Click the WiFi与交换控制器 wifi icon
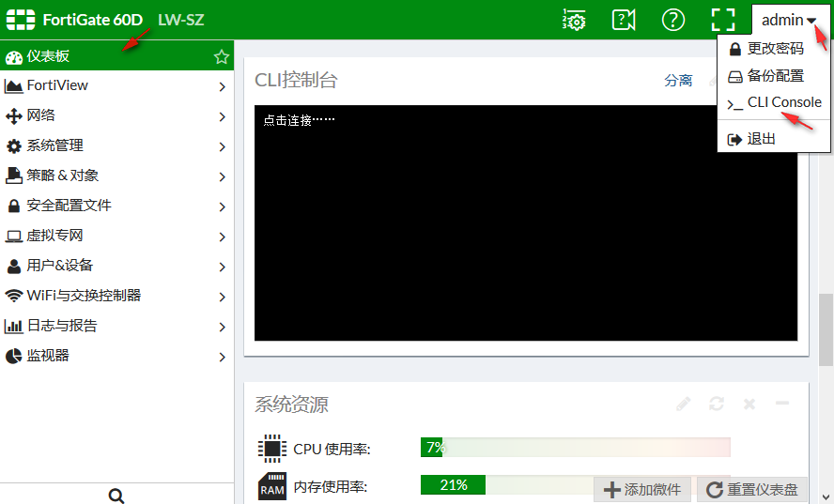Viewport: 834px width, 504px height. tap(14, 297)
